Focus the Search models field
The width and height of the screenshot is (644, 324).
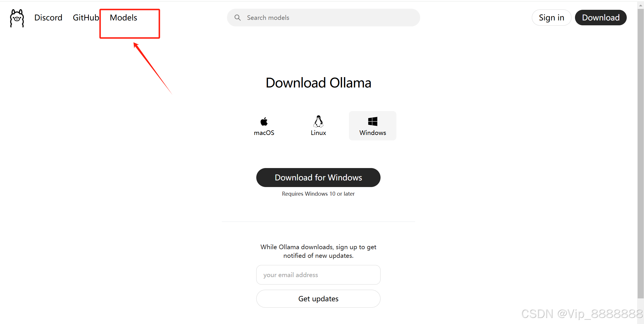pyautogui.click(x=324, y=18)
